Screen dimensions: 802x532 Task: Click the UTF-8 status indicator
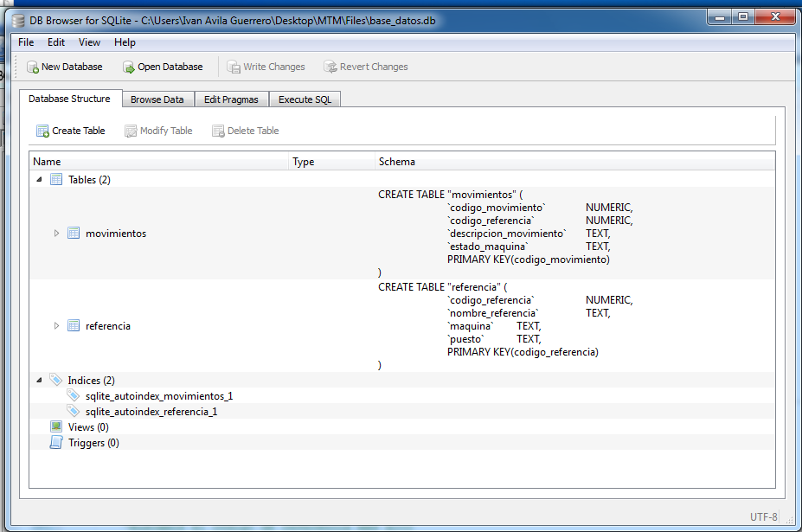(763, 516)
